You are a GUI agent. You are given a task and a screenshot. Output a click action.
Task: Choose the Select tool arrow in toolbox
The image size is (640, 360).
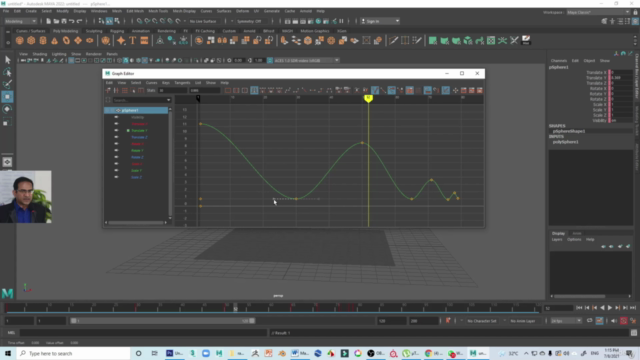tap(7, 60)
